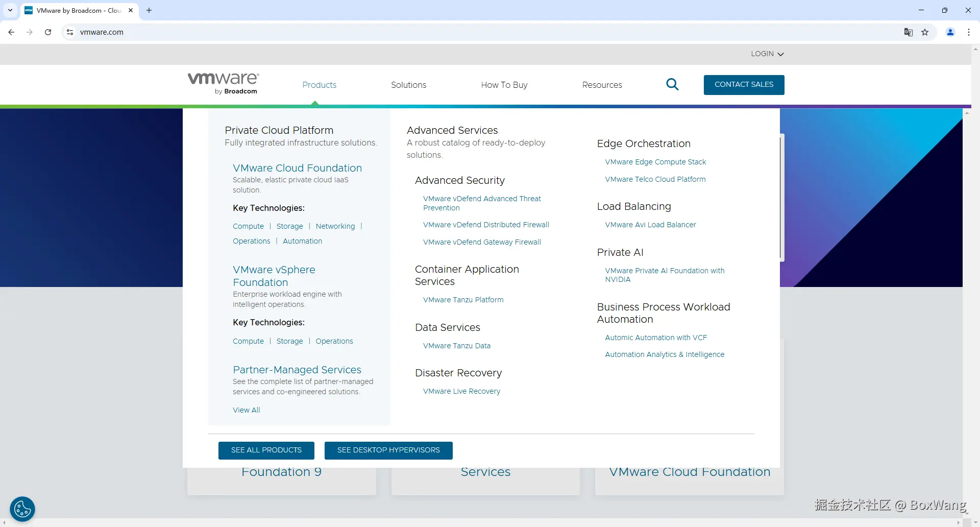Open VMware Edge Compute Stack link

click(656, 162)
